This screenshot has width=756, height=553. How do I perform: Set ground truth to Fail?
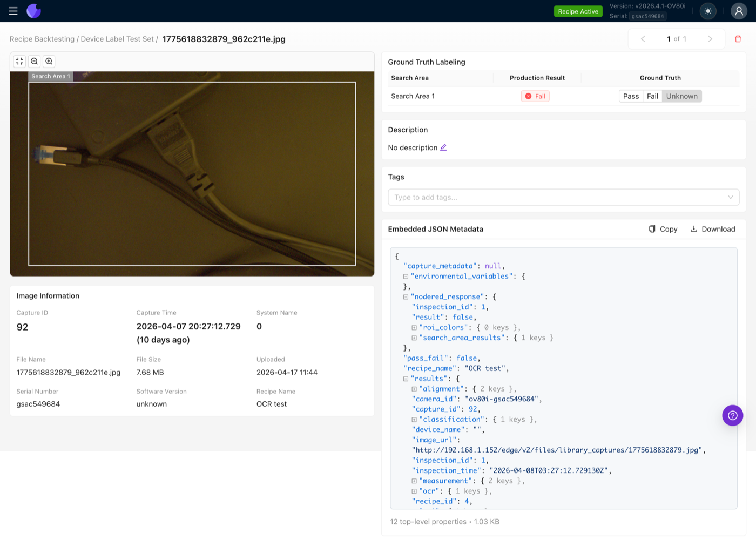[652, 96]
